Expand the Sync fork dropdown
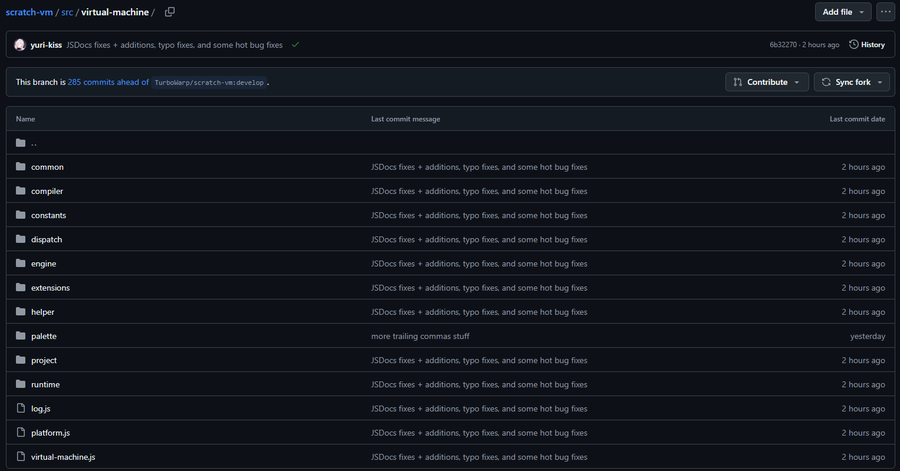This screenshot has height=471, width=900. [852, 82]
